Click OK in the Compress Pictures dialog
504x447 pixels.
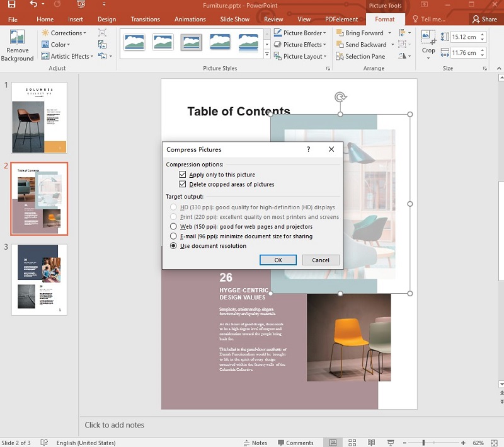tap(278, 260)
